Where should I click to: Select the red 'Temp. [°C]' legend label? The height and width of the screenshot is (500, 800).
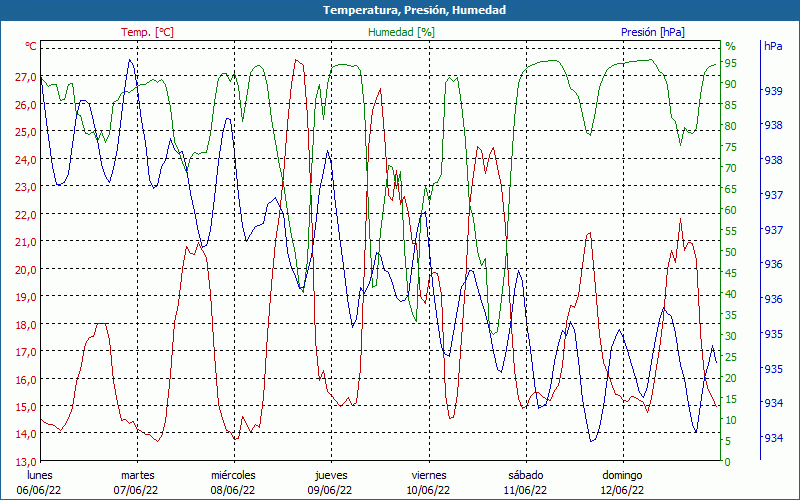(x=147, y=32)
